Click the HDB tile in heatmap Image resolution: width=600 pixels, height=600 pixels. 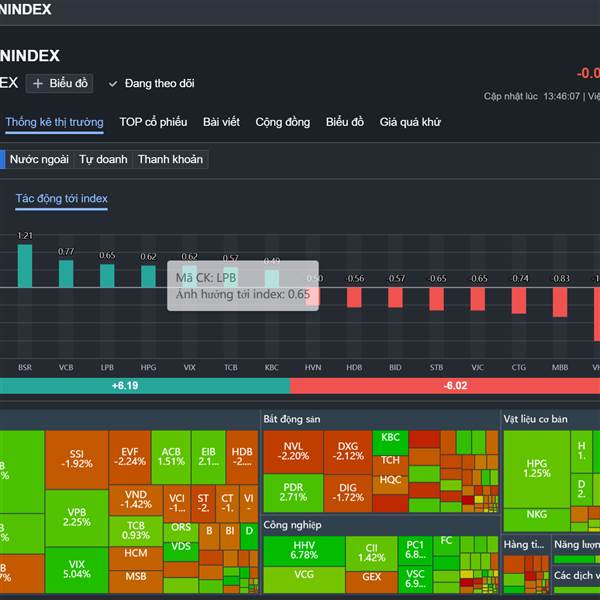click(x=242, y=457)
